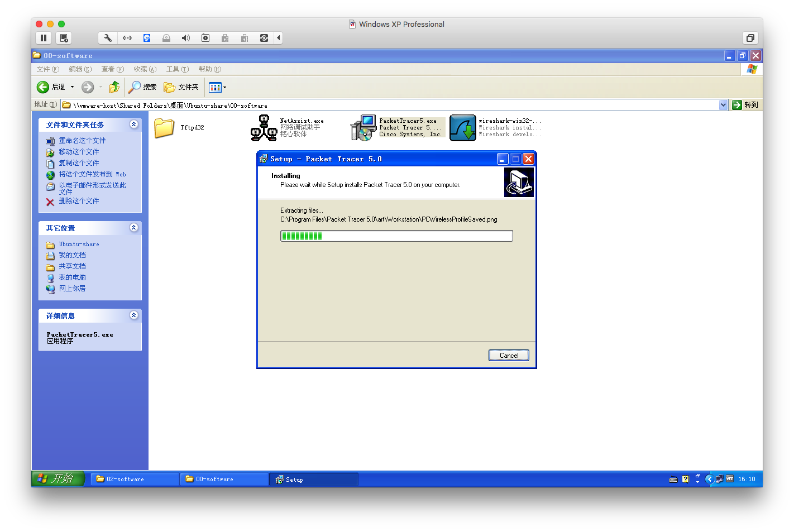
Task: Open the 工具 menu
Action: point(177,69)
